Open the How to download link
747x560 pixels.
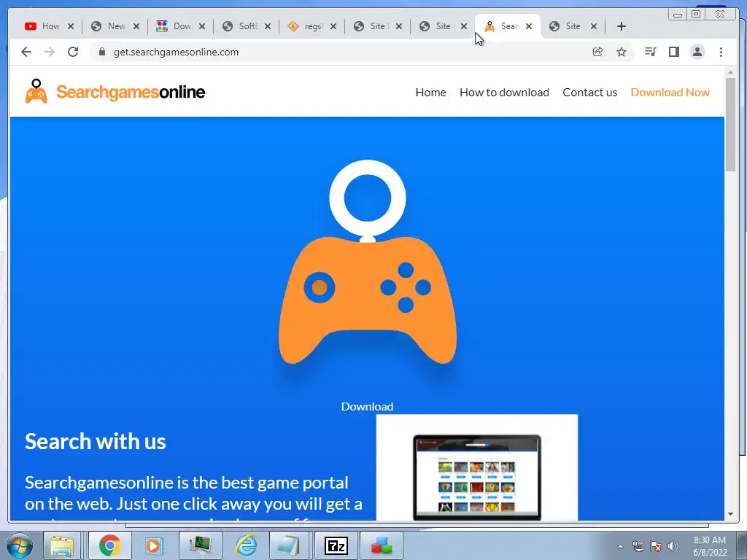click(504, 93)
